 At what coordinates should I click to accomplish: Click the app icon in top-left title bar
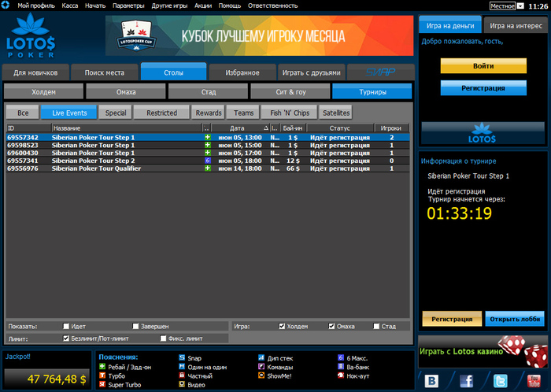[x=6, y=5]
